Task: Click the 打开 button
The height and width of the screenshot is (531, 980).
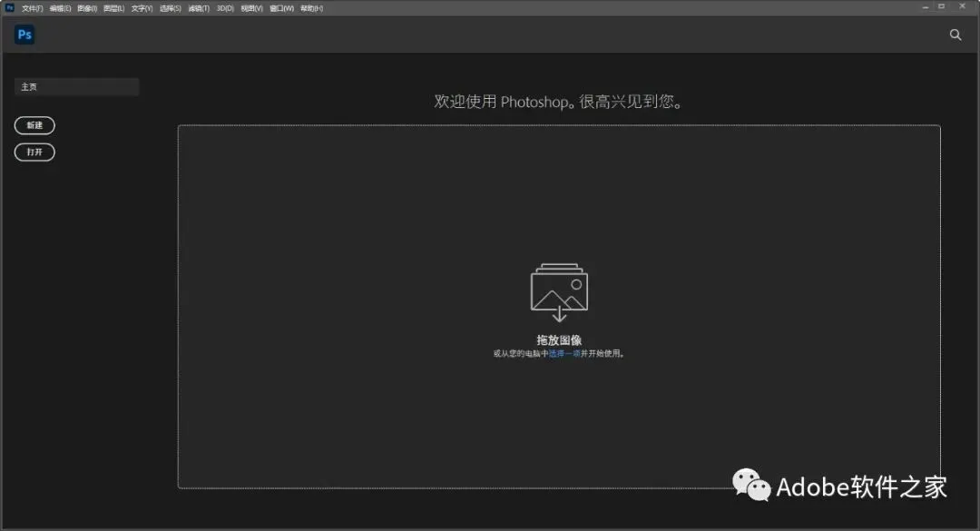Action: tap(34, 152)
